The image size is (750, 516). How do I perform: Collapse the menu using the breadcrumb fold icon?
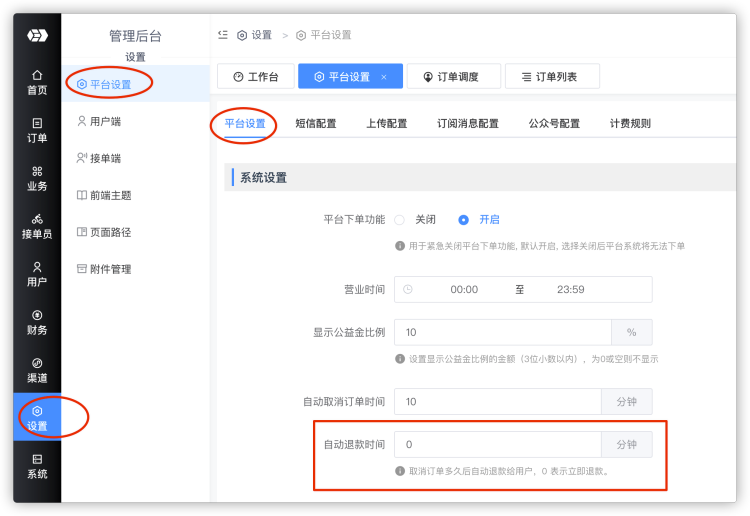pos(222,35)
